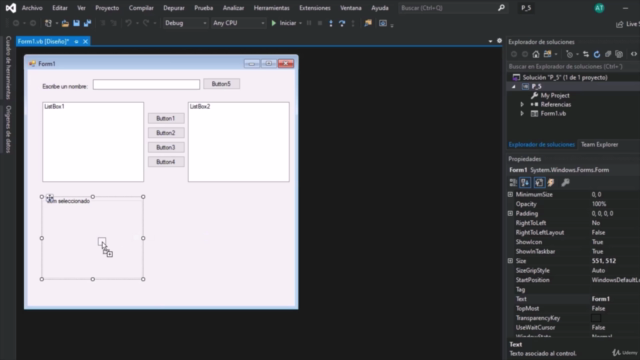
Task: Open the Any CPU platform dropdown
Action: point(239,23)
